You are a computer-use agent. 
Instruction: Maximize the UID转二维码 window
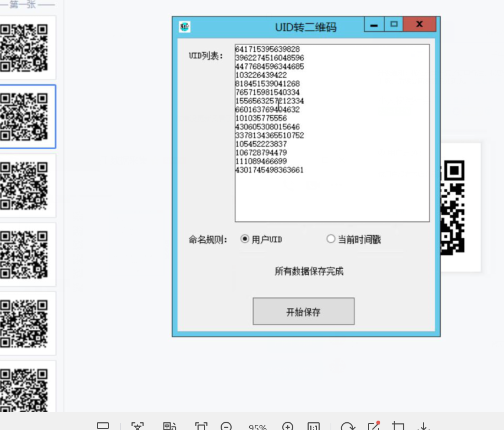coord(394,24)
